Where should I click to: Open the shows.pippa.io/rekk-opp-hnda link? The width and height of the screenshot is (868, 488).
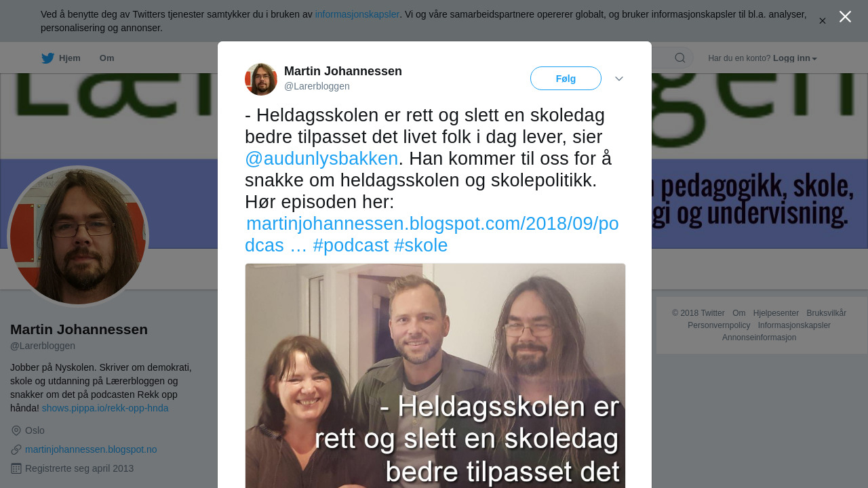pos(105,408)
